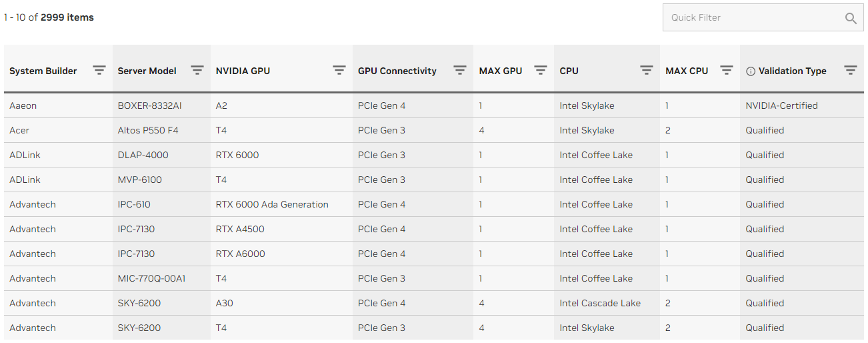Open the System Builder column filter
The image size is (868, 343).
click(x=99, y=70)
